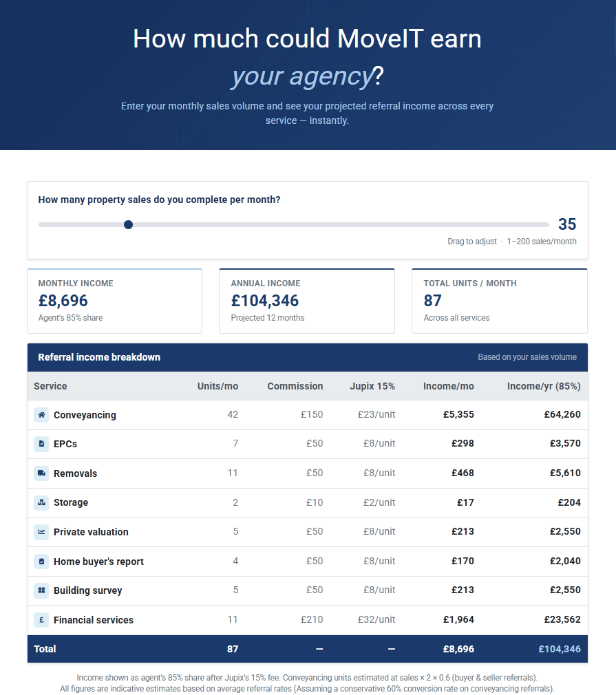Click the Financial services service name
Viewport: 616px width, 695px height.
click(94, 620)
